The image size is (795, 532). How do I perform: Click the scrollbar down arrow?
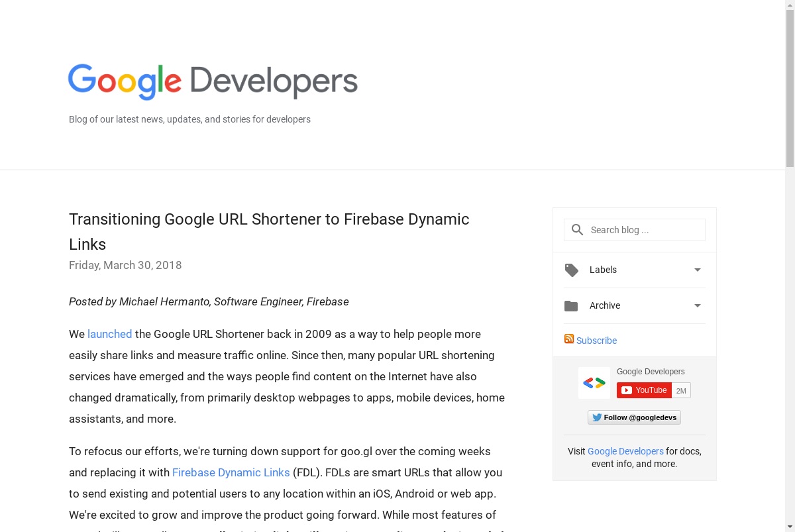[790, 527]
